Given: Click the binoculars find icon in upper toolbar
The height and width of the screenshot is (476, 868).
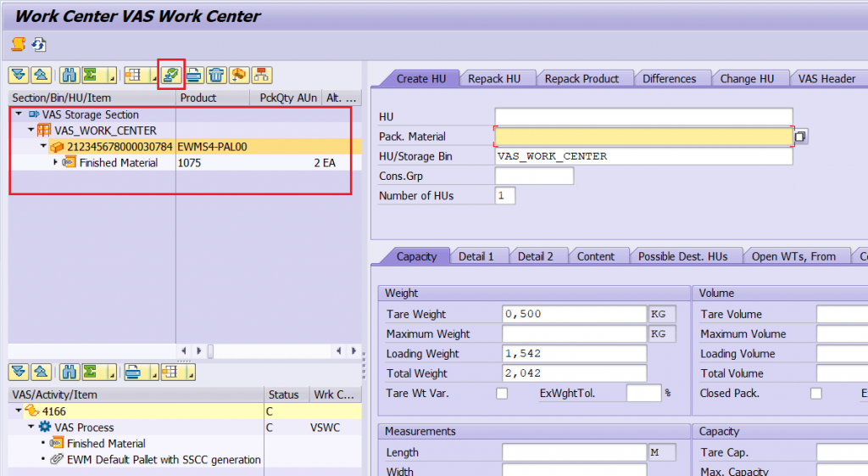Looking at the screenshot, I should [x=70, y=75].
